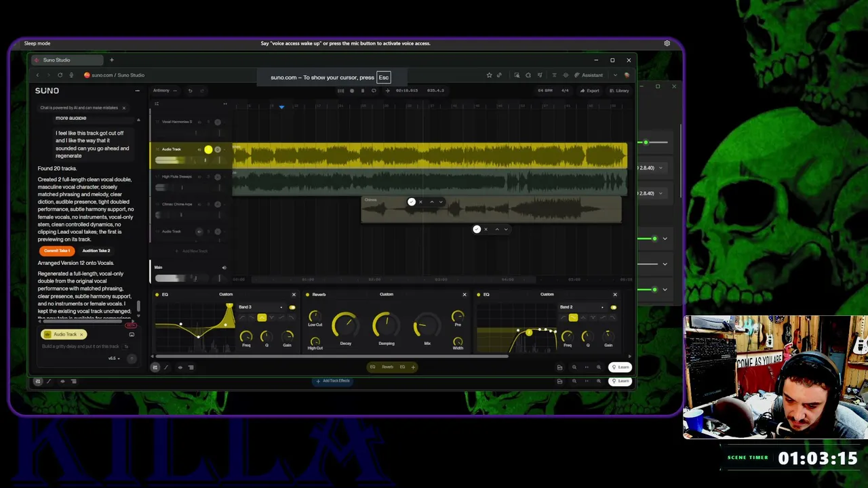The width and height of the screenshot is (868, 488).
Task: Go back with the browser back arrow
Action: coord(37,75)
